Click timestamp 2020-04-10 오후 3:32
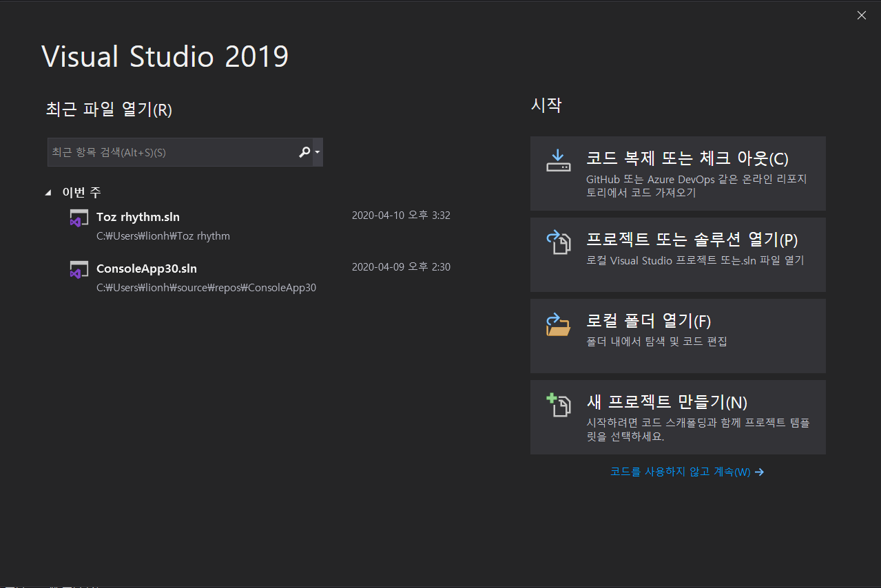Image resolution: width=881 pixels, height=588 pixels. tap(401, 216)
